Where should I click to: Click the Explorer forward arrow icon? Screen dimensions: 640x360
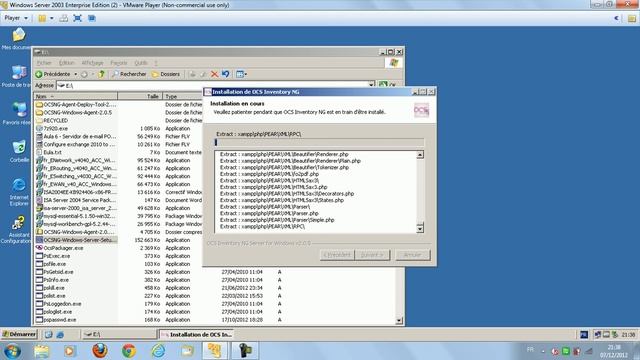click(84, 74)
